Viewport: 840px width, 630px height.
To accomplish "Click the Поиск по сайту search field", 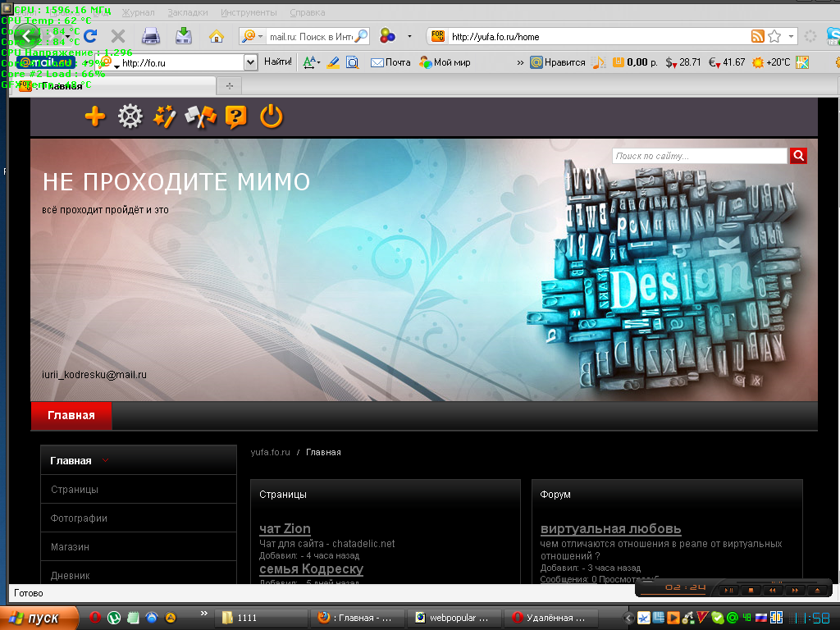I will pos(699,156).
